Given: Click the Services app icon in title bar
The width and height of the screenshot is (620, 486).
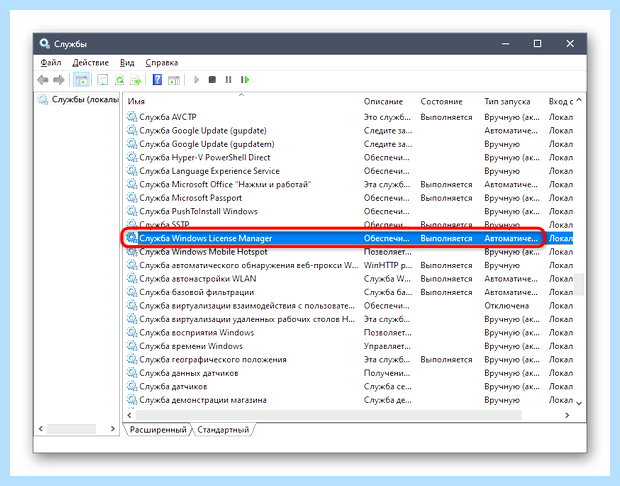Looking at the screenshot, I should (44, 43).
